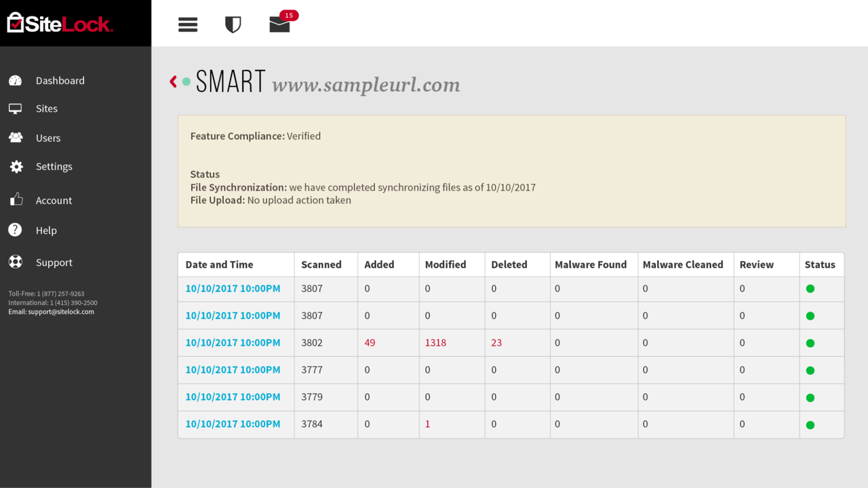868x488 pixels.
Task: Click the Settings gear icon
Action: (16, 167)
